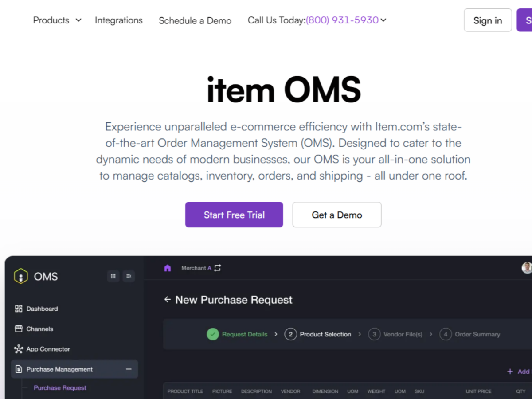Select the Purchase Request tree item
Viewport: 532px width, 399px height.
pos(60,387)
